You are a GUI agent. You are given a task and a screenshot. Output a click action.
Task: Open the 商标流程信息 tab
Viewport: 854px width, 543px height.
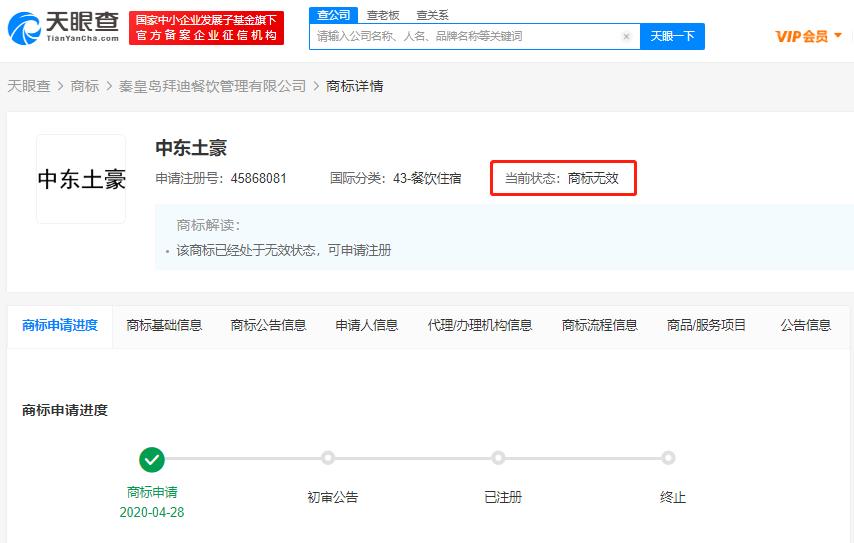599,325
